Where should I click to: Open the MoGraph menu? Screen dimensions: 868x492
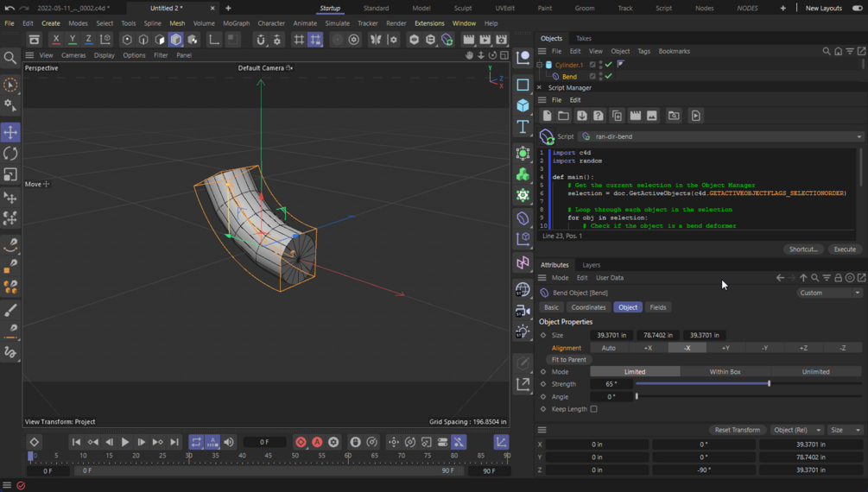click(236, 23)
